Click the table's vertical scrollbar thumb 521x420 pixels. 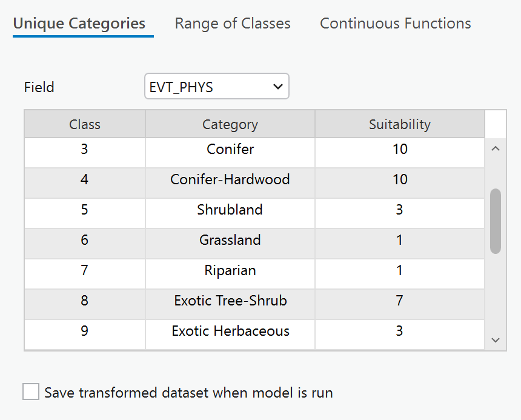point(496,221)
